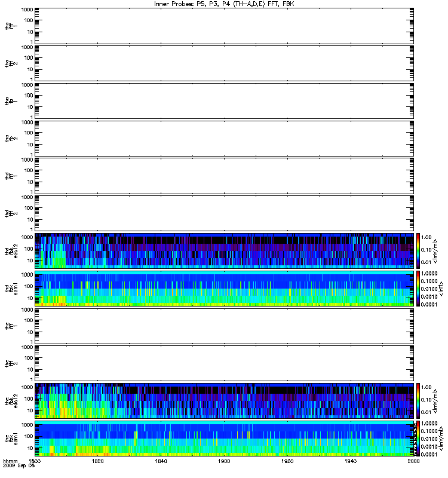This screenshot has height=478, width=448.
Task: Click the thd fbk scm1 color bar
Action: click(x=418, y=289)
